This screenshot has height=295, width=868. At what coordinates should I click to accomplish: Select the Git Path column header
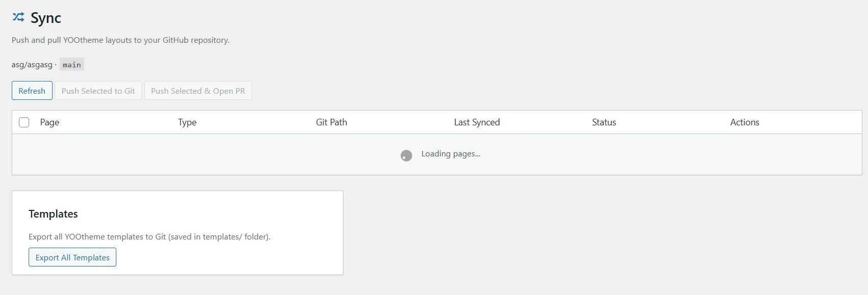coord(331,122)
